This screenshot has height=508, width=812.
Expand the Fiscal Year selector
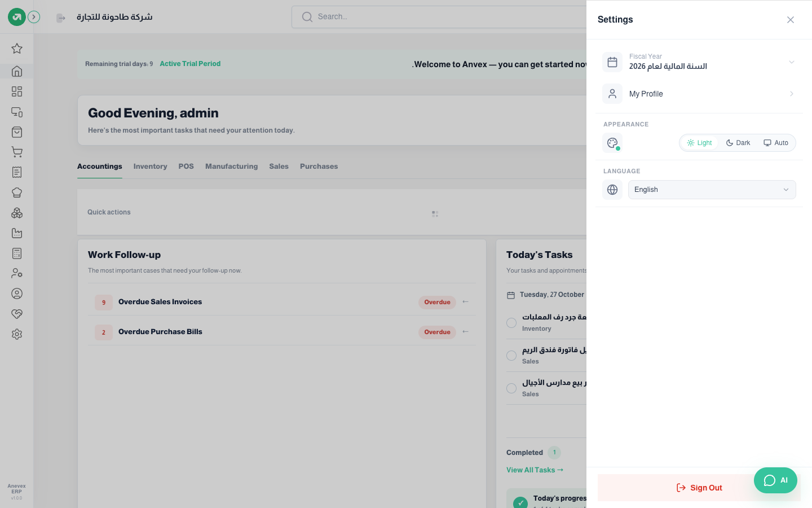[x=699, y=62]
